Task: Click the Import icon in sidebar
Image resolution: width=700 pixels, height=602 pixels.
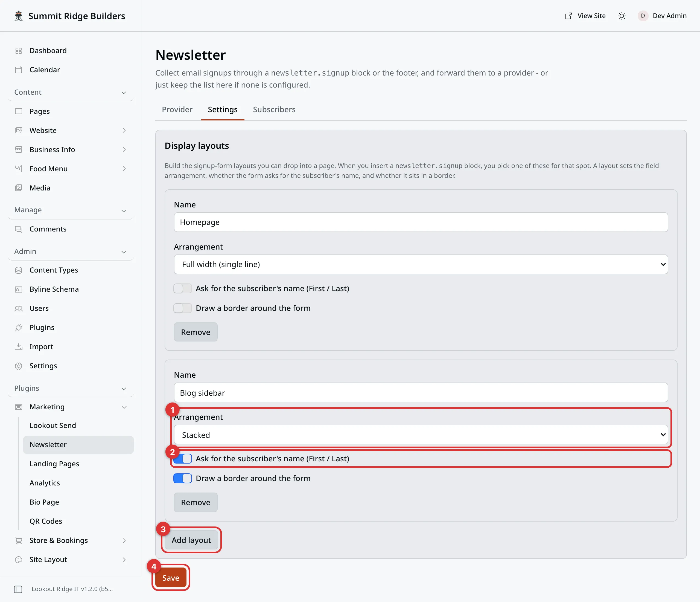Action: (19, 347)
